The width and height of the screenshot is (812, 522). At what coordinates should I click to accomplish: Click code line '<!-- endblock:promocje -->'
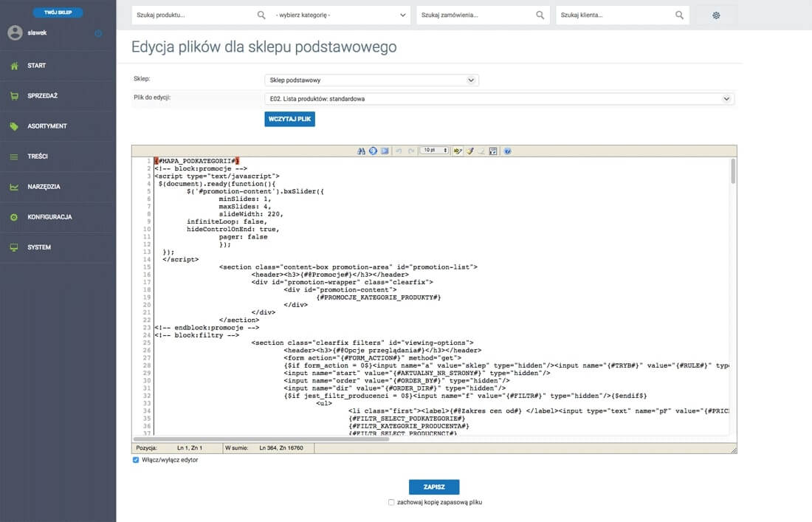207,328
